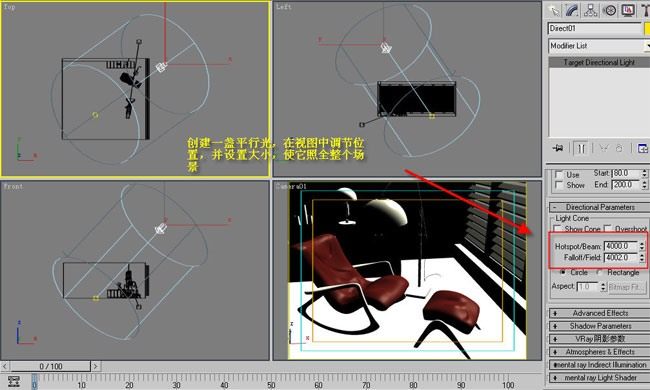Open the Hierarchy panel tab
The width and height of the screenshot is (650, 390).
tap(591, 10)
